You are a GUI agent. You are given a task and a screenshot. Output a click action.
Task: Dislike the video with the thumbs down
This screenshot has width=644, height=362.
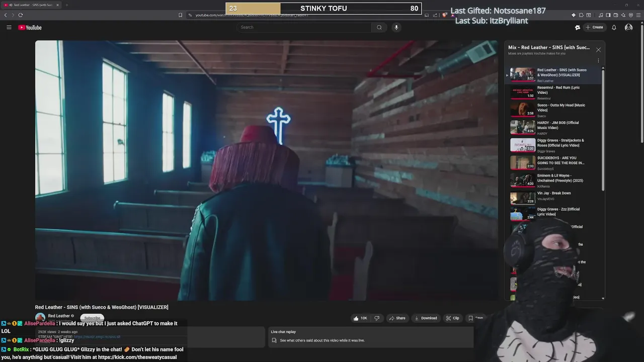(377, 318)
